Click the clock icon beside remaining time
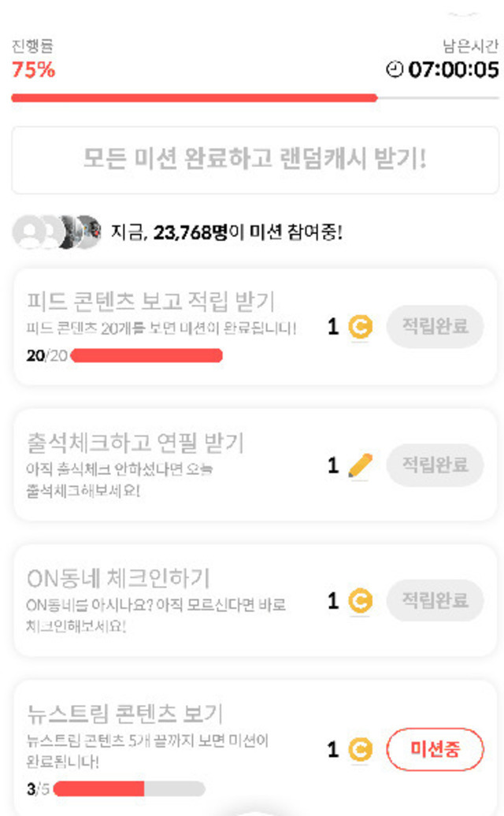The height and width of the screenshot is (816, 504). click(x=395, y=70)
